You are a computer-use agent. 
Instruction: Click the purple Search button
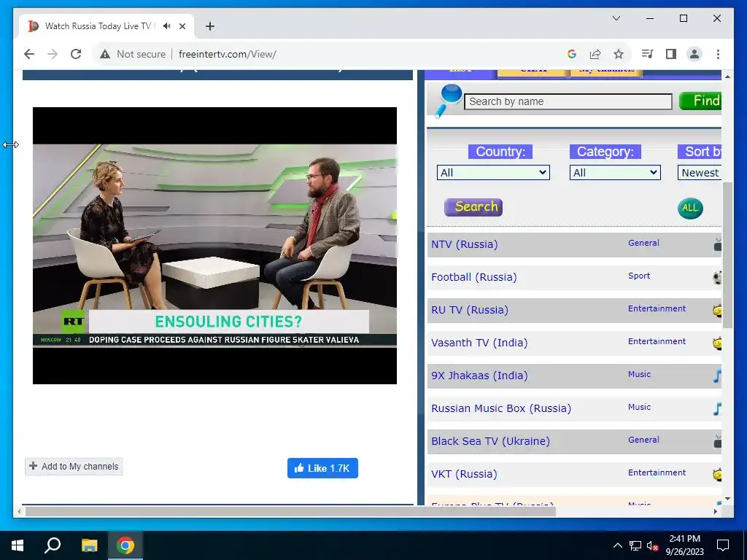click(x=473, y=207)
